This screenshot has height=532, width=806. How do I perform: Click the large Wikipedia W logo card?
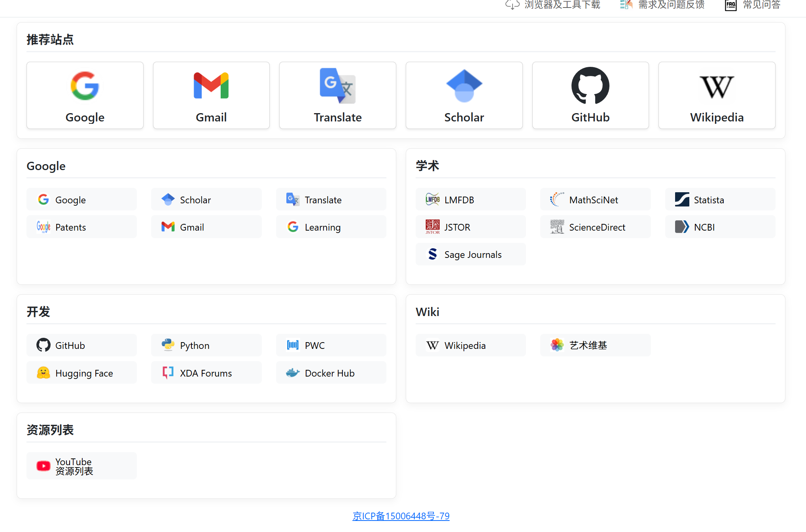(717, 95)
